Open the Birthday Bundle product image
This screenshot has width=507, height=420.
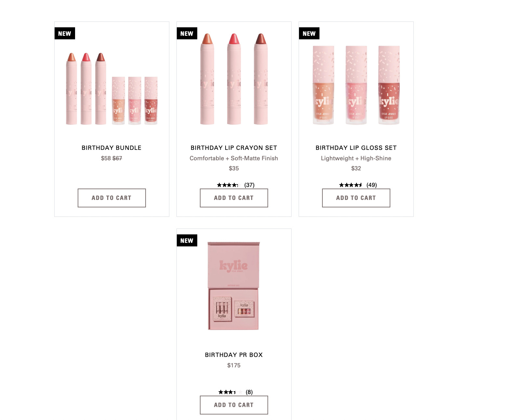coord(111,88)
